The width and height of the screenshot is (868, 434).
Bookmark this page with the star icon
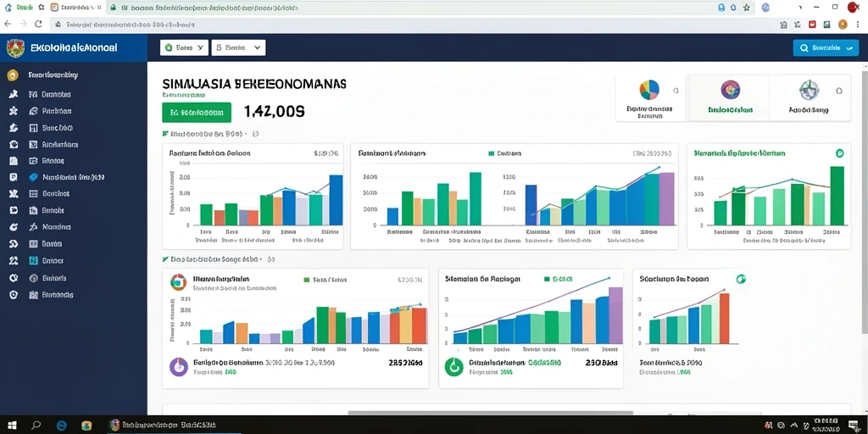(746, 8)
